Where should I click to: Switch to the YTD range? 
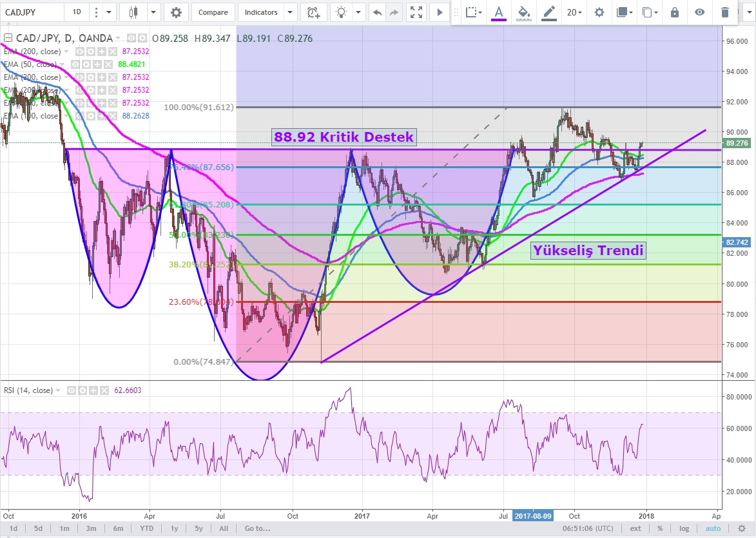pyautogui.click(x=148, y=528)
